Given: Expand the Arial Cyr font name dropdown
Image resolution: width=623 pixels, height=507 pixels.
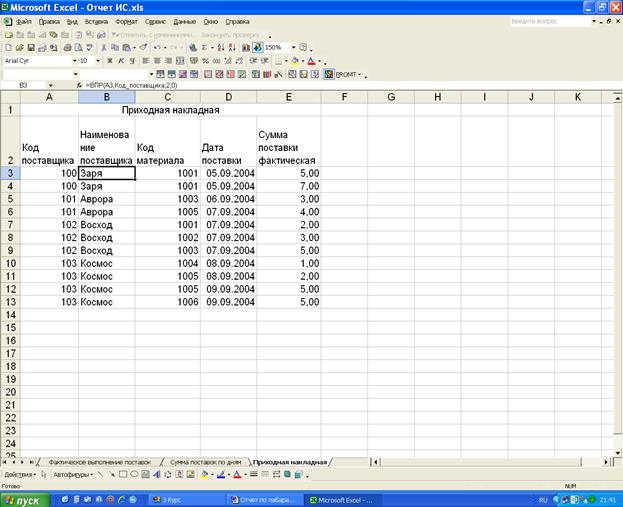Looking at the screenshot, I should coord(73,60).
